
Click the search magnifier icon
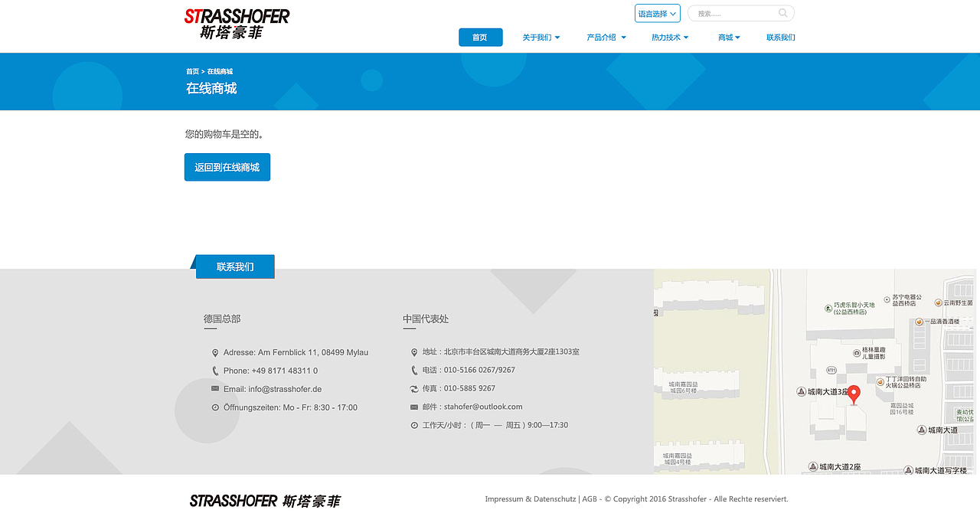point(782,13)
